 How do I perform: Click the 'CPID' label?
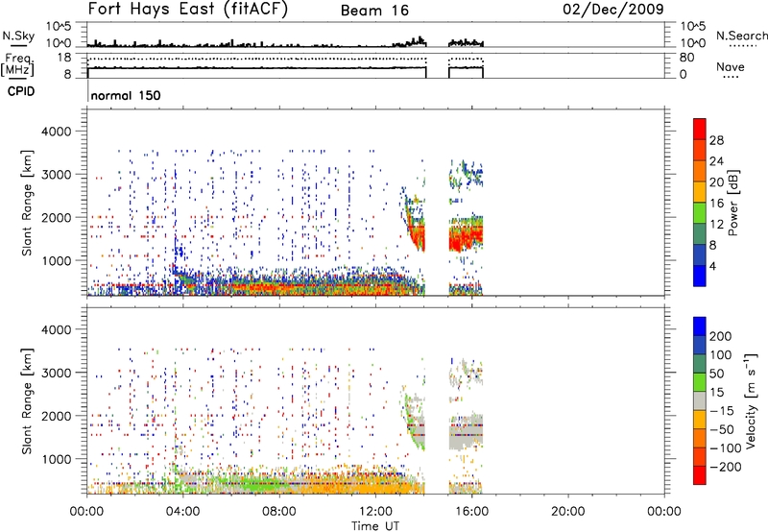(21, 91)
